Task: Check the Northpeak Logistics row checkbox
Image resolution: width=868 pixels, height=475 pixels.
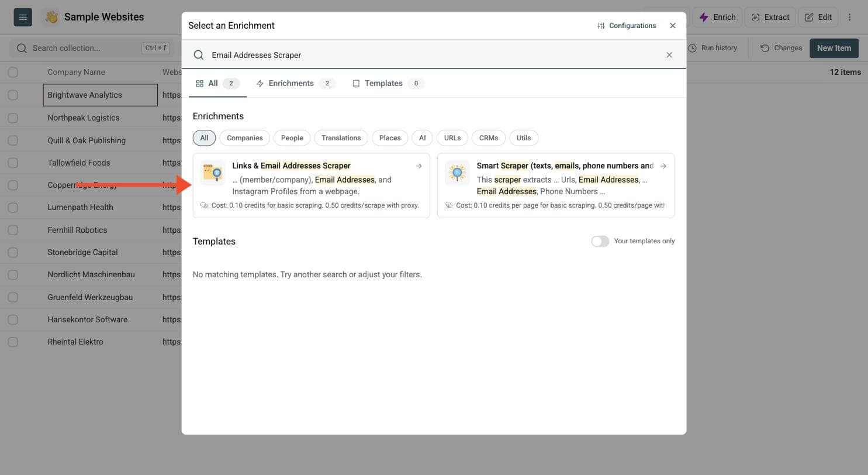Action: pyautogui.click(x=13, y=118)
